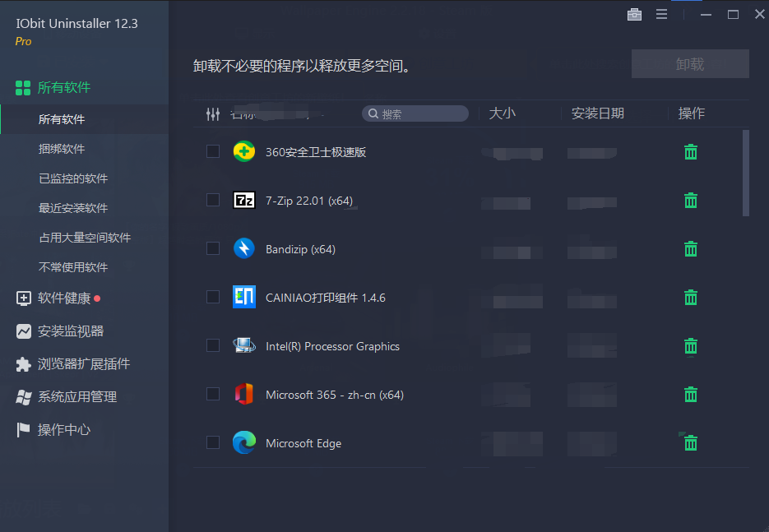Check the Microsoft 365 - zh-cn checkbox

pos(213,394)
